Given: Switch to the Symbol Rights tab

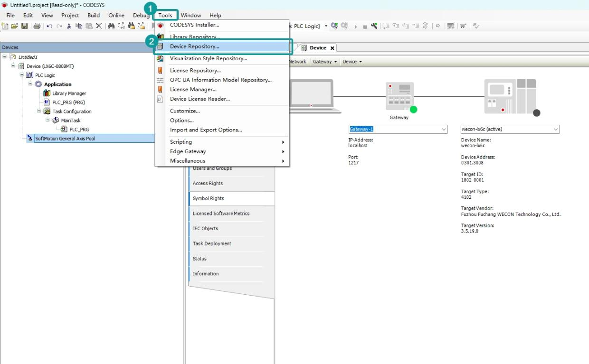Looking at the screenshot, I should click(x=209, y=198).
